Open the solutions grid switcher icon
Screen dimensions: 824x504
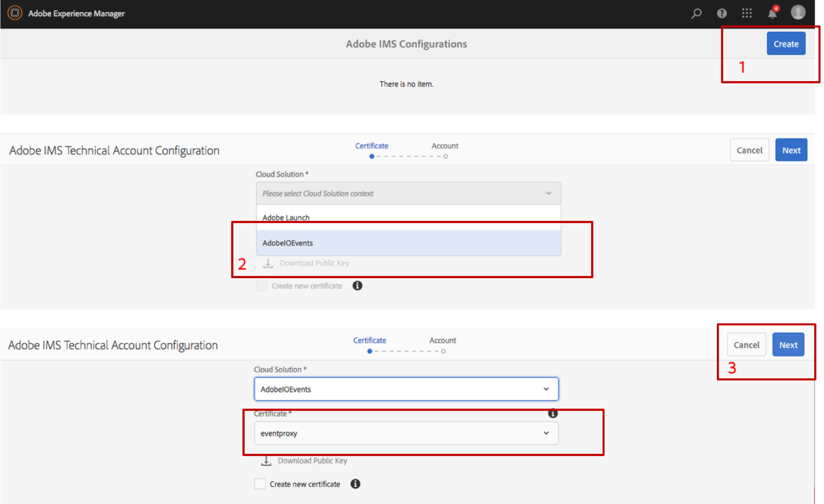pos(746,13)
